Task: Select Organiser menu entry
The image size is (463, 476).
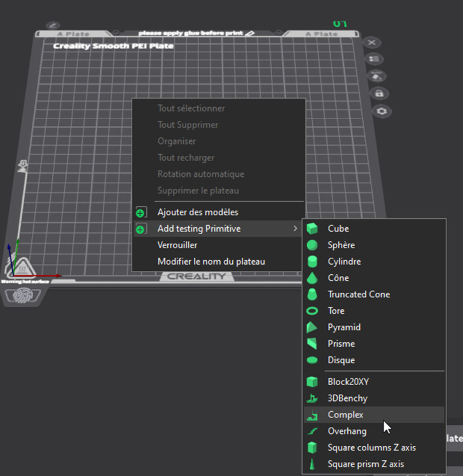Action: tap(218, 141)
